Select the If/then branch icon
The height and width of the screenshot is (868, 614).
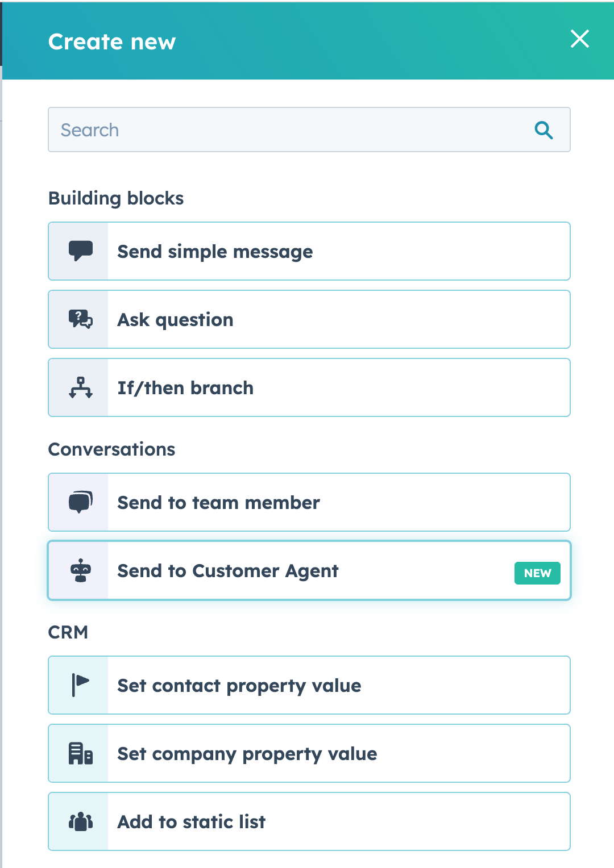(81, 387)
